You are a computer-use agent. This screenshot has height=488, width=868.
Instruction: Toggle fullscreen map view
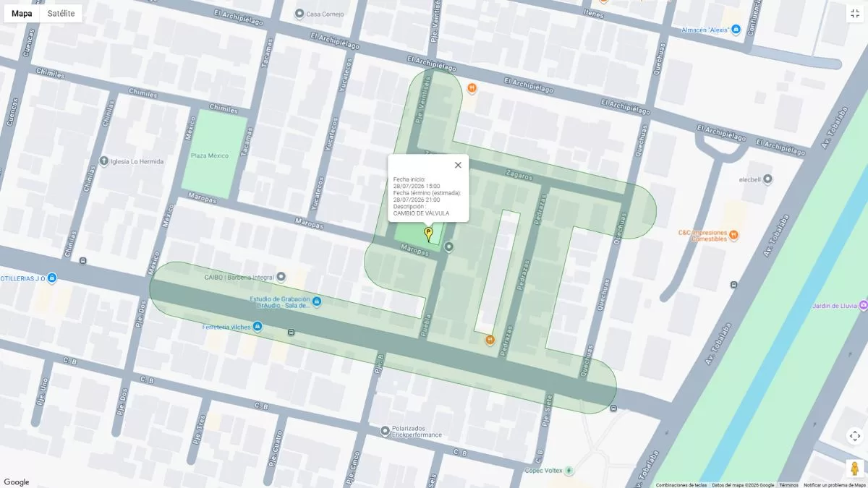854,14
